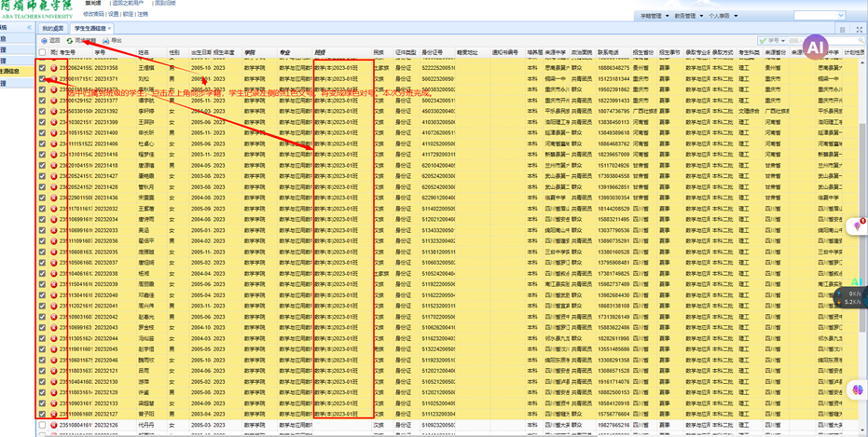The width and height of the screenshot is (868, 437).
Task: Click the 注销 logout link
Action: [x=143, y=14]
